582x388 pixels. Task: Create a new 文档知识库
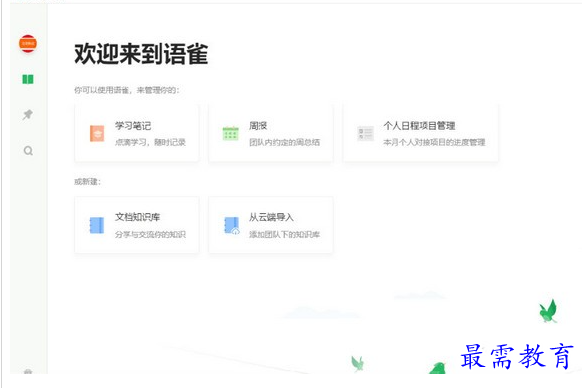[137, 225]
